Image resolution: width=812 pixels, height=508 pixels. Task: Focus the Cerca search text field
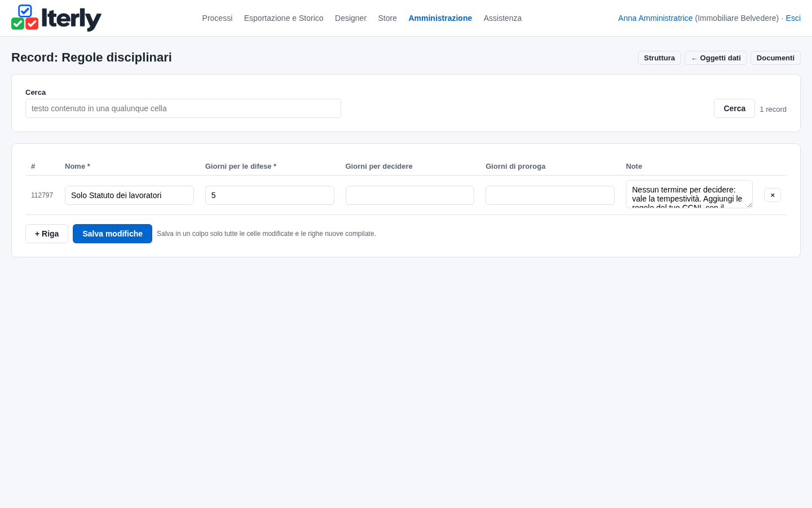tap(183, 108)
